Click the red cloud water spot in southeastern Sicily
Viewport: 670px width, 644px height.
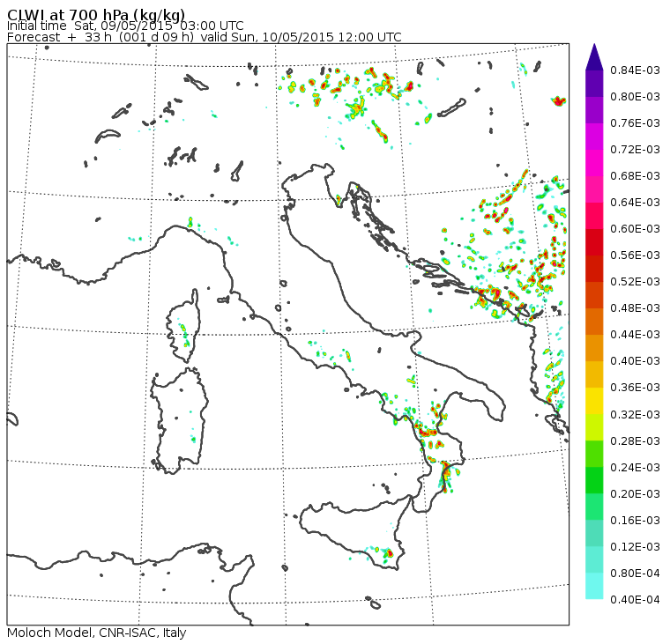point(390,554)
